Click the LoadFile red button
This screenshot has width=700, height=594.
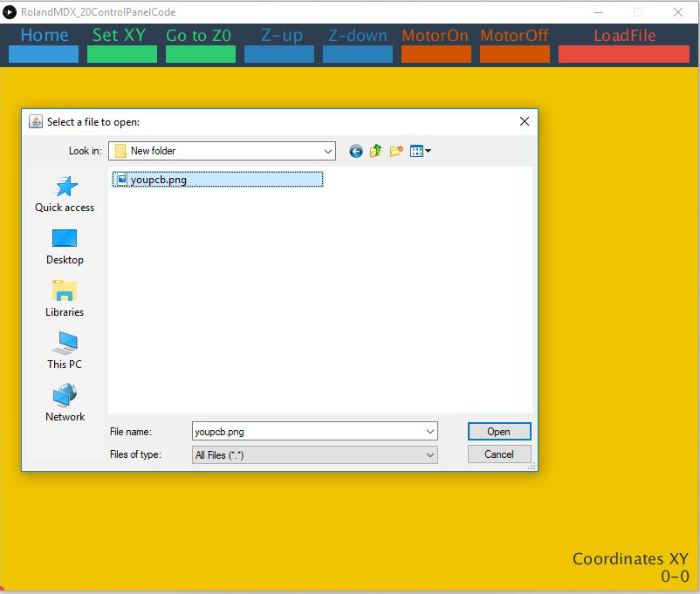point(624,53)
